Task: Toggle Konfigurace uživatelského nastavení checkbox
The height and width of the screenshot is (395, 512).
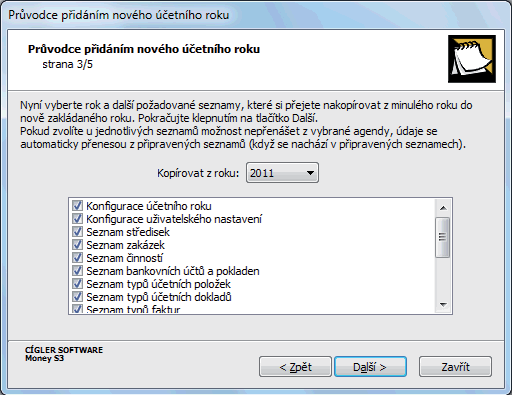Action: tap(77, 219)
